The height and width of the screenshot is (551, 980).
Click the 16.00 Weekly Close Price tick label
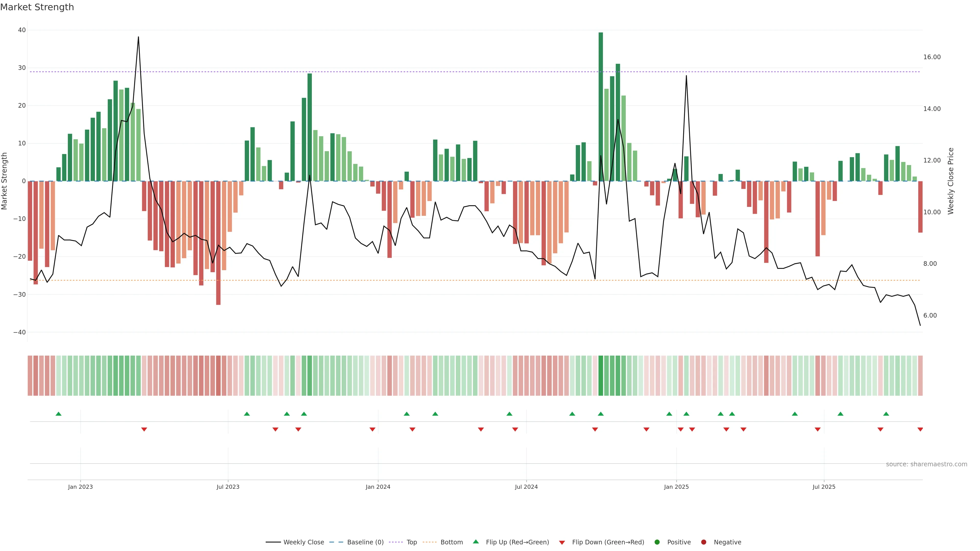pos(932,57)
